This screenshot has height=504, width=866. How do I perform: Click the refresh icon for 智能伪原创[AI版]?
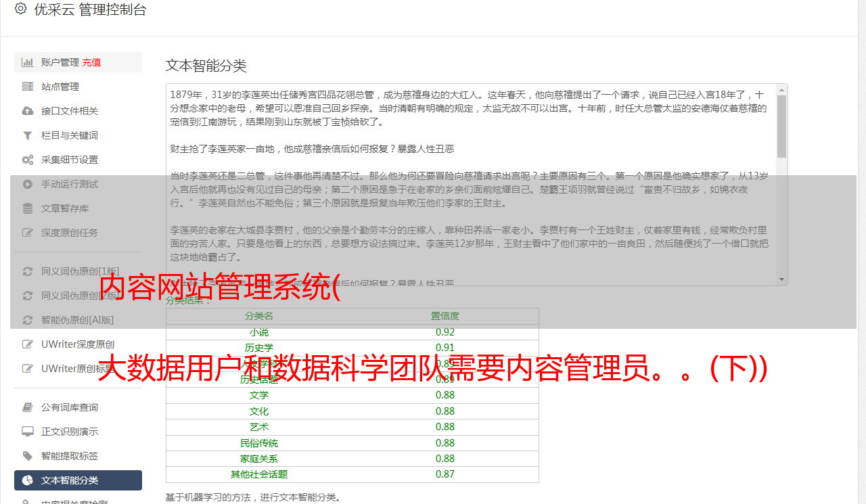[x=28, y=320]
